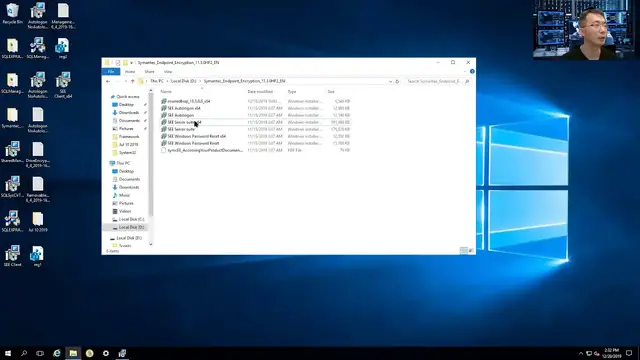Select the Manageme file on the desktop
Screen dimensions: 640x360
tap(63, 16)
